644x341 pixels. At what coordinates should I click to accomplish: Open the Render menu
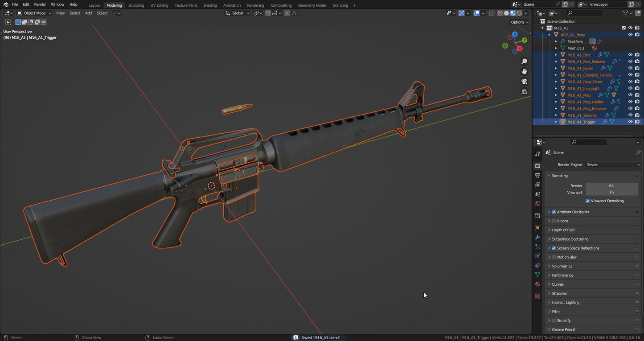pos(40,4)
